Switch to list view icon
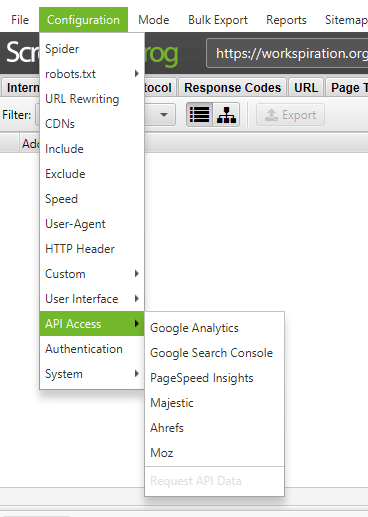368x517 pixels. pyautogui.click(x=199, y=115)
